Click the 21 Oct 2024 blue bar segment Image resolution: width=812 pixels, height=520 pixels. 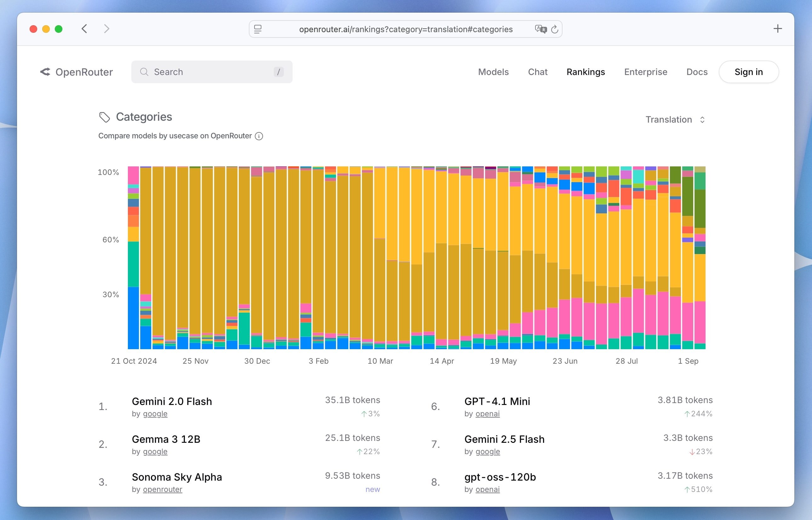(x=133, y=317)
